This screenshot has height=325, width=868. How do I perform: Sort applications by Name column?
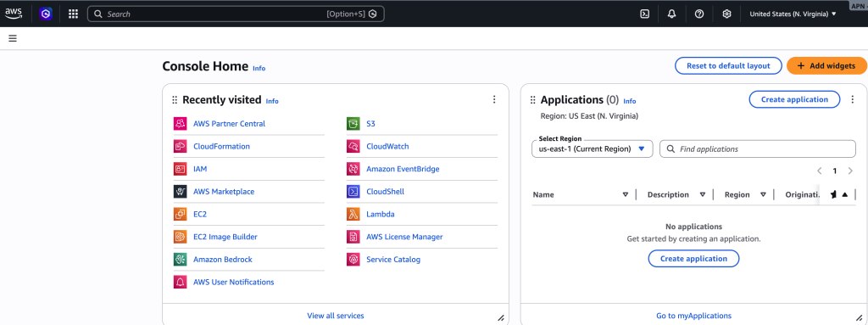(625, 194)
